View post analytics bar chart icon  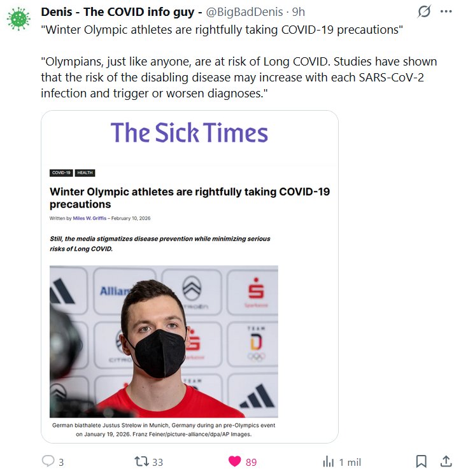(329, 462)
